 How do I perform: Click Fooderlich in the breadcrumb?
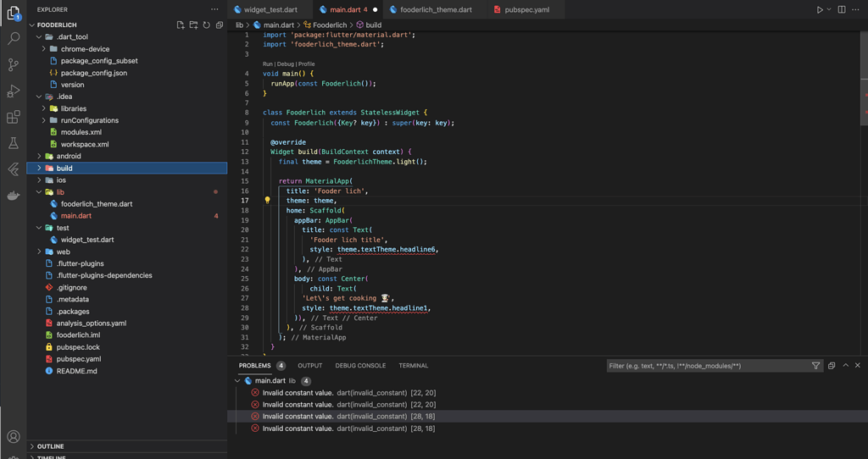point(330,25)
